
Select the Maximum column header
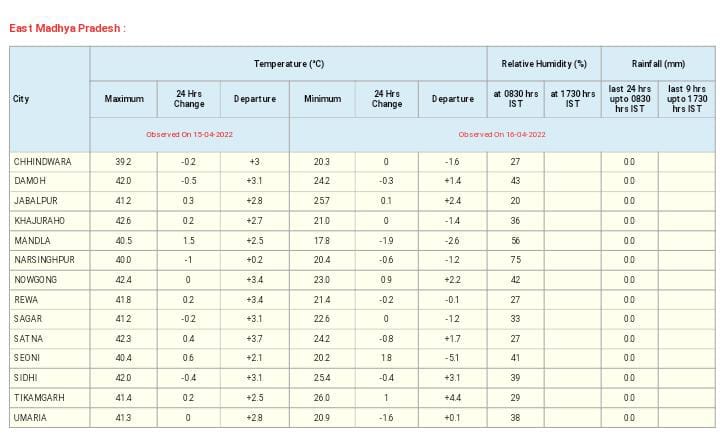tap(124, 99)
